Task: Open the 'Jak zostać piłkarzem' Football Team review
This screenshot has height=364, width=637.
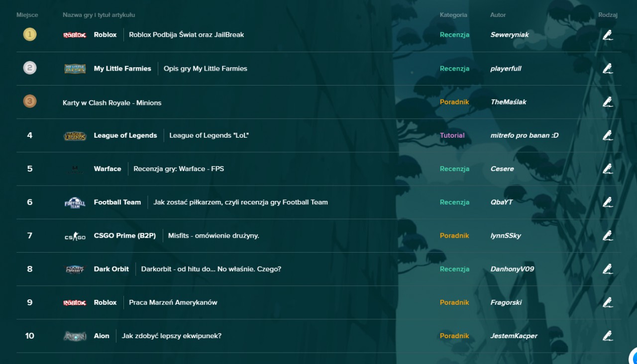Action: [x=240, y=202]
